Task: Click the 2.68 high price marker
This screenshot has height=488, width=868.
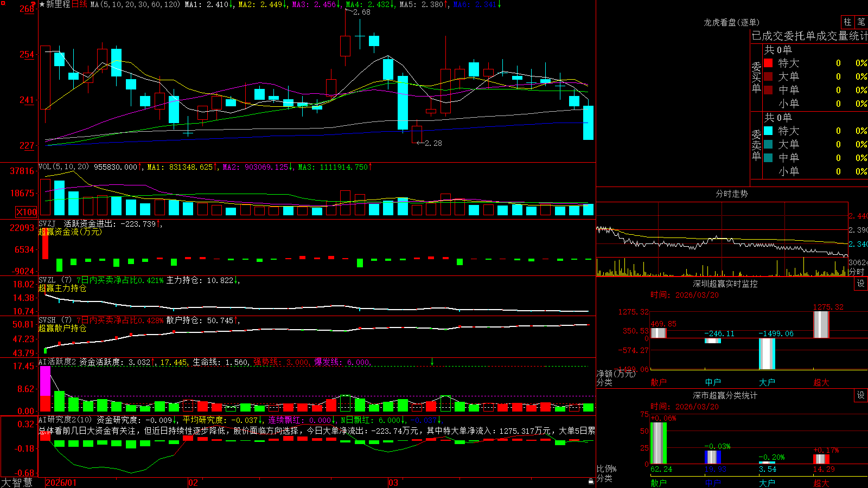Action: (361, 12)
